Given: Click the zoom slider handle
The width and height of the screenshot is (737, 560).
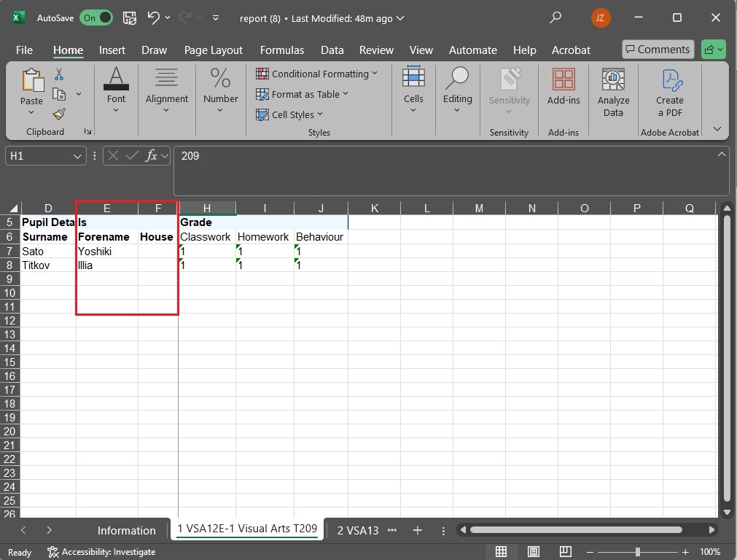Looking at the screenshot, I should (x=638, y=552).
